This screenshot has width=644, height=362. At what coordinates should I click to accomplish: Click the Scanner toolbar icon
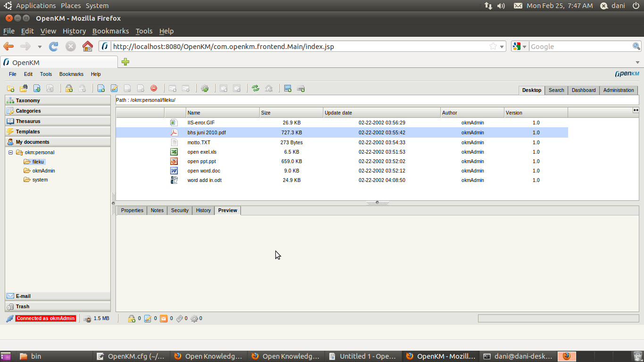(x=288, y=88)
